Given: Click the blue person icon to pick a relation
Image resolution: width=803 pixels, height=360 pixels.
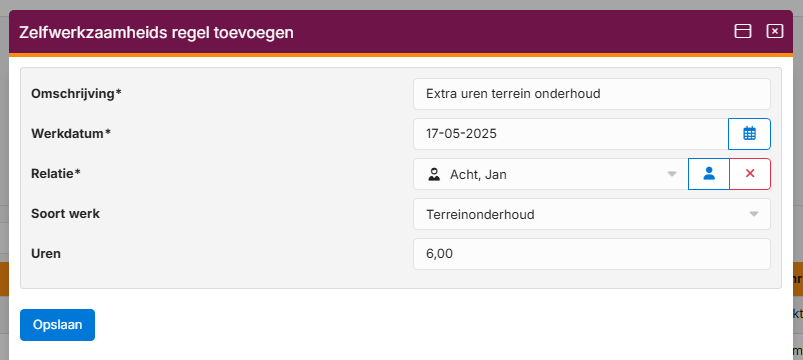Looking at the screenshot, I should pyautogui.click(x=709, y=174).
